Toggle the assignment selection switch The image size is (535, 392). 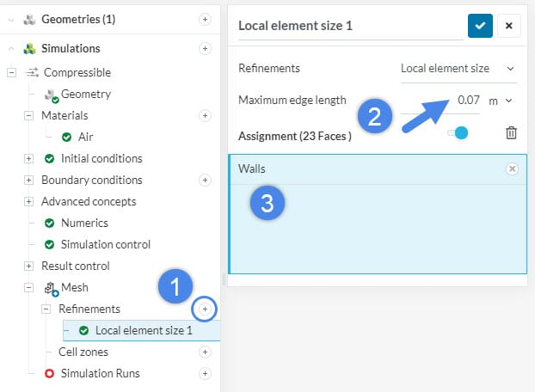pos(458,132)
